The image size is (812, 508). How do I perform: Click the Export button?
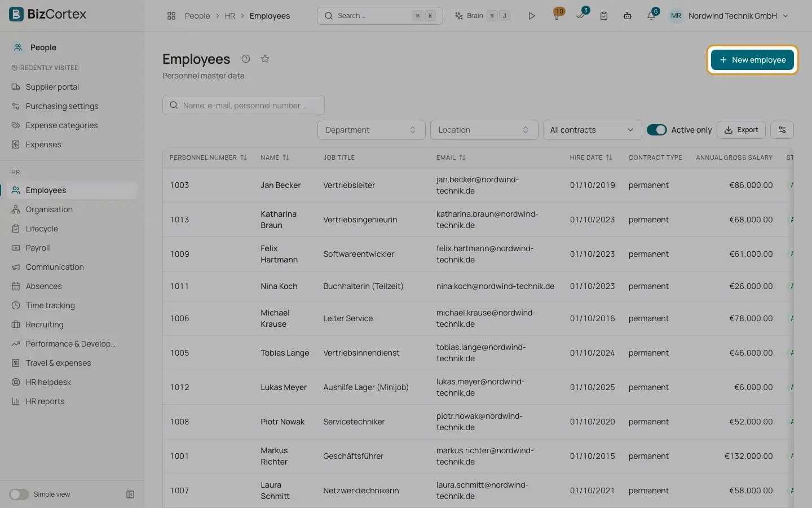pos(741,130)
